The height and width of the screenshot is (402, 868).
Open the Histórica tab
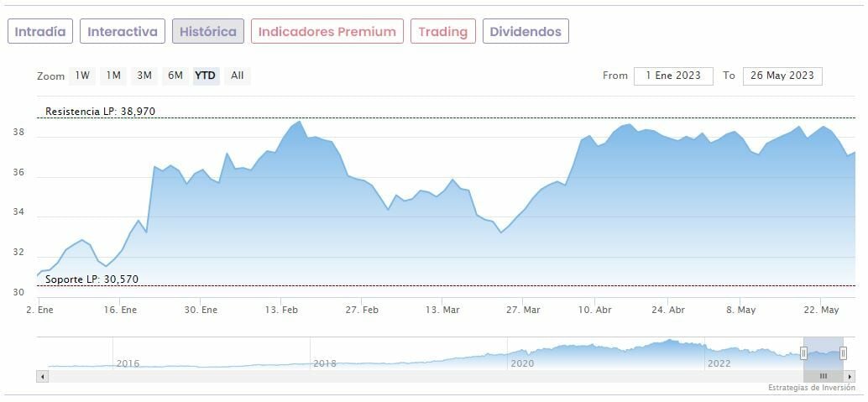point(208,32)
